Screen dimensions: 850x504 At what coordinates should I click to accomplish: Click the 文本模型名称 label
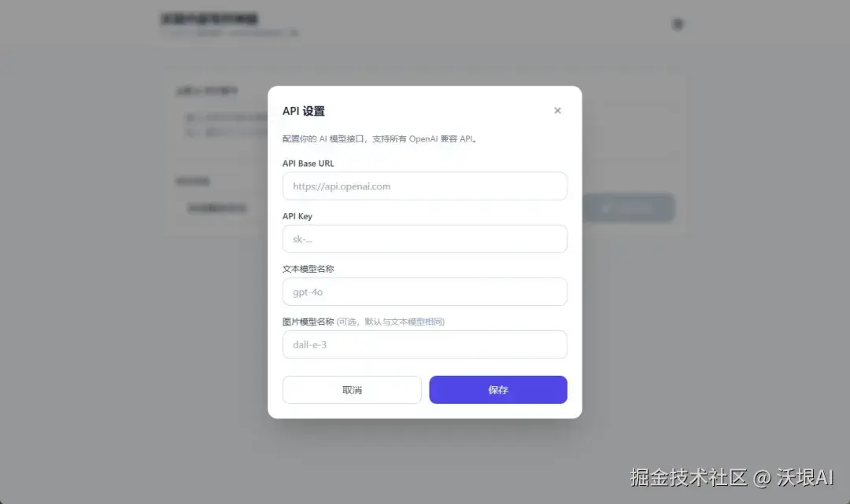click(x=308, y=269)
